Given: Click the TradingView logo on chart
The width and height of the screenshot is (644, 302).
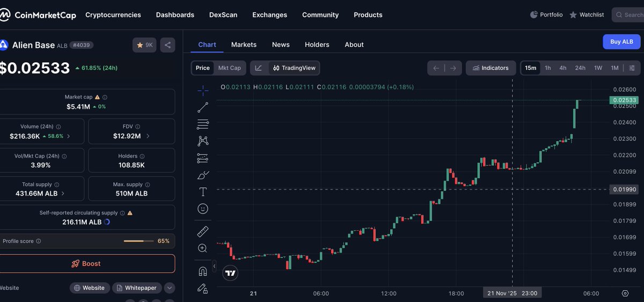Looking at the screenshot, I should 231,273.
